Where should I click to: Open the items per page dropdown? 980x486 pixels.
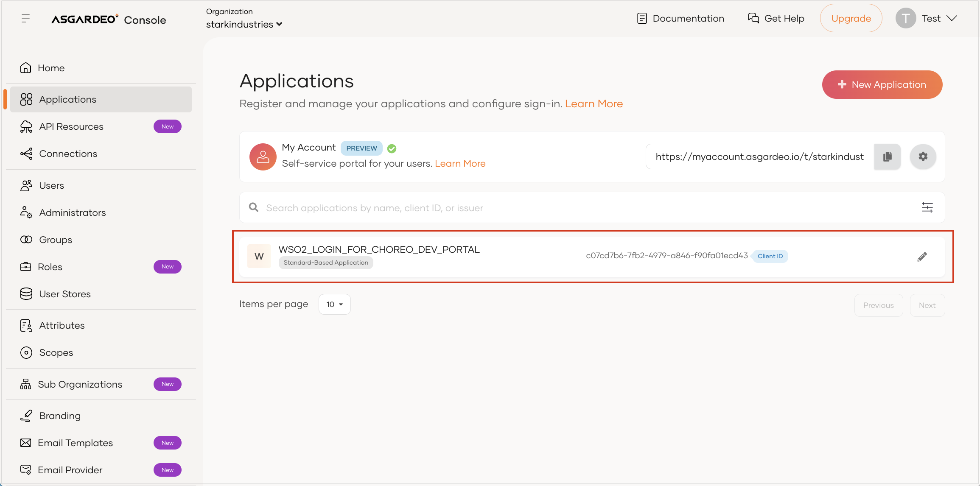point(335,304)
